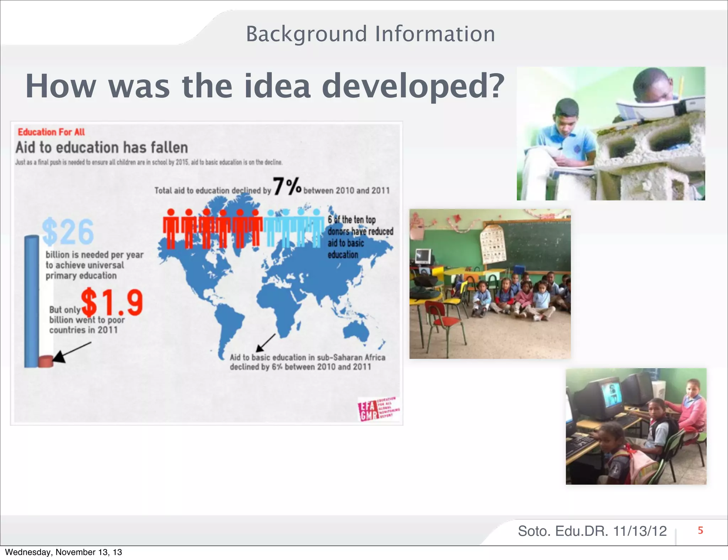This screenshot has width=728, height=560.
Task: Click the tall blue bar in chart
Action: pos(31,301)
